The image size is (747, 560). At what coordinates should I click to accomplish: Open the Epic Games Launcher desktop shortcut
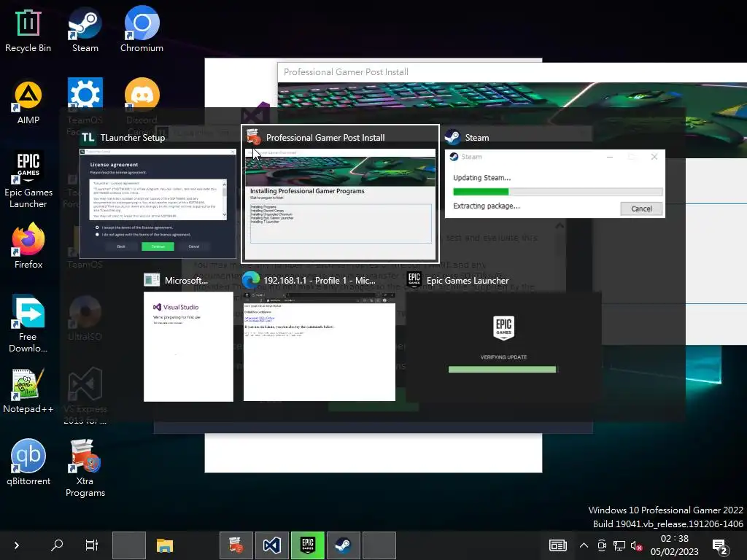[x=28, y=180]
